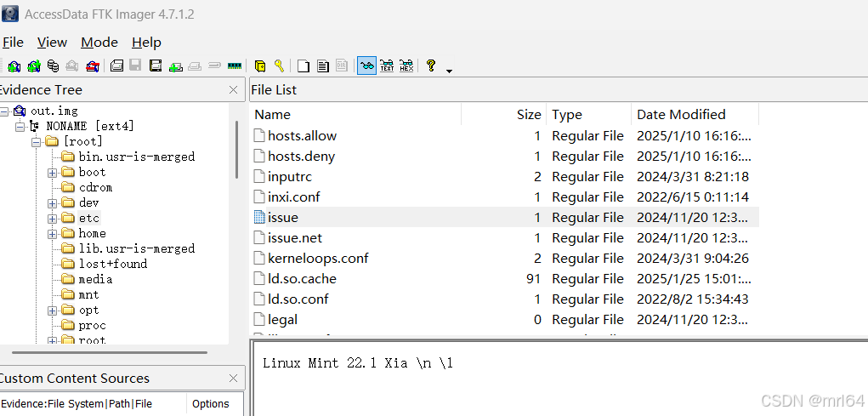The width and height of the screenshot is (868, 416).
Task: Click Add to Custom Content Image icon
Action: click(x=176, y=66)
